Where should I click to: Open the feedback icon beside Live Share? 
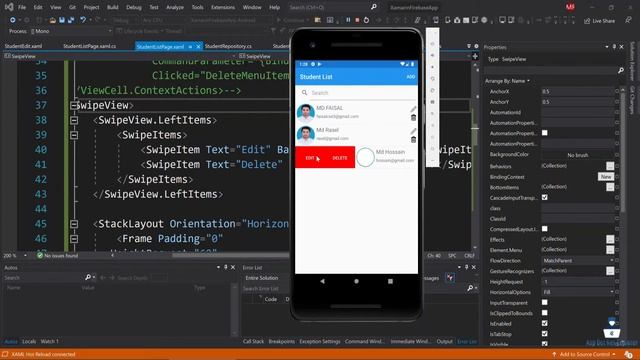pyautogui.click(x=628, y=20)
